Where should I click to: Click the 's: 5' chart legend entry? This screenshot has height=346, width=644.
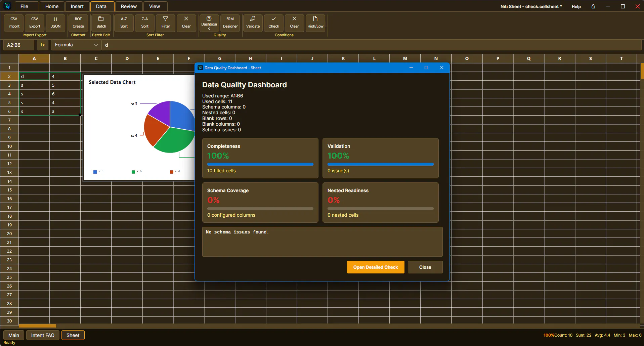98,172
